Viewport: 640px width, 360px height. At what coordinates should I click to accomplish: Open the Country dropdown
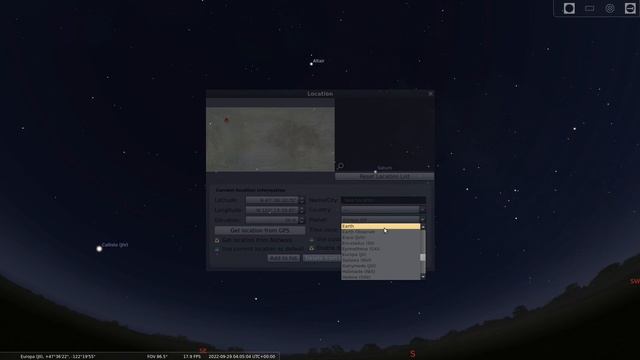(x=383, y=210)
